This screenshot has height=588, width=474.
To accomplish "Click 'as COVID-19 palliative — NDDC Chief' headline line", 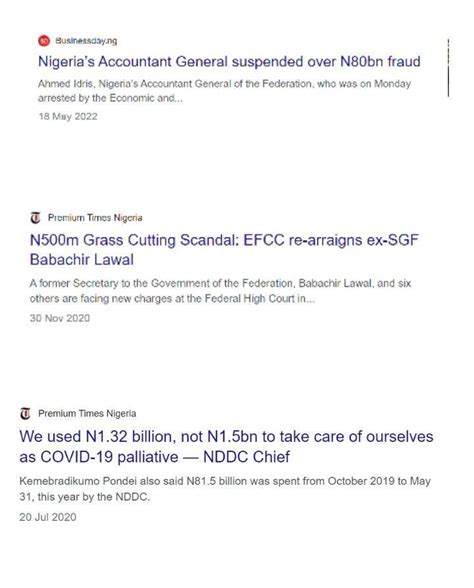I will point(154,457).
